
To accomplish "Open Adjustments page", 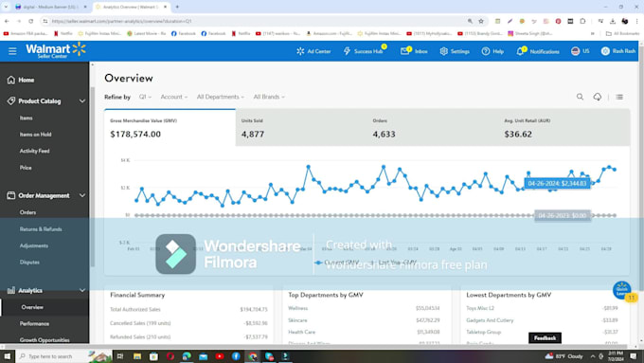I will click(34, 245).
